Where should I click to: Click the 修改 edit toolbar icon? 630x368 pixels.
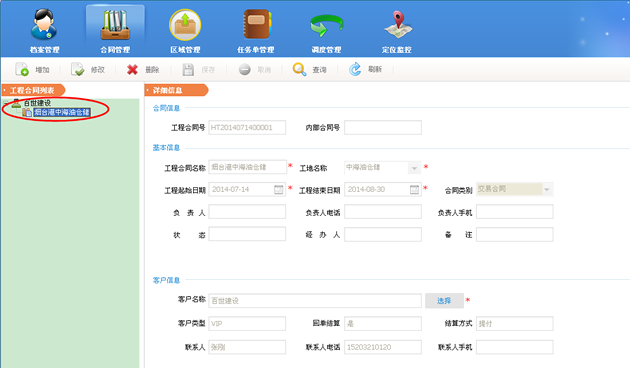78,70
